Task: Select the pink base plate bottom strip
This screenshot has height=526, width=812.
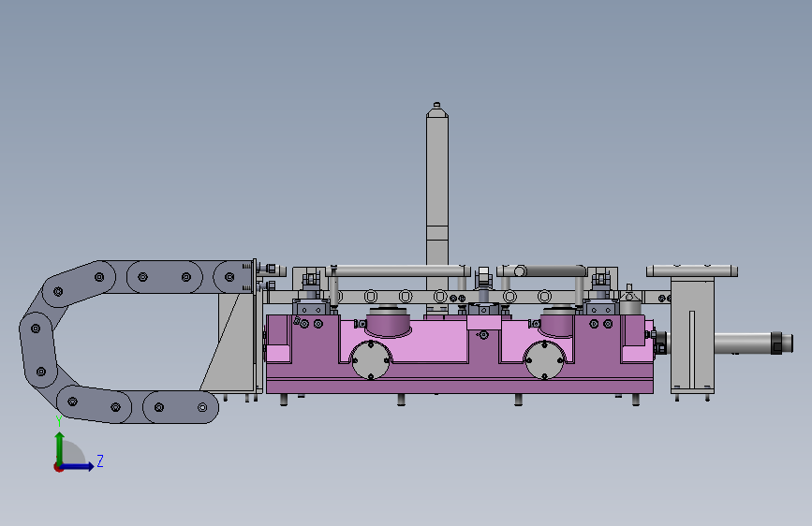Action: click(459, 387)
